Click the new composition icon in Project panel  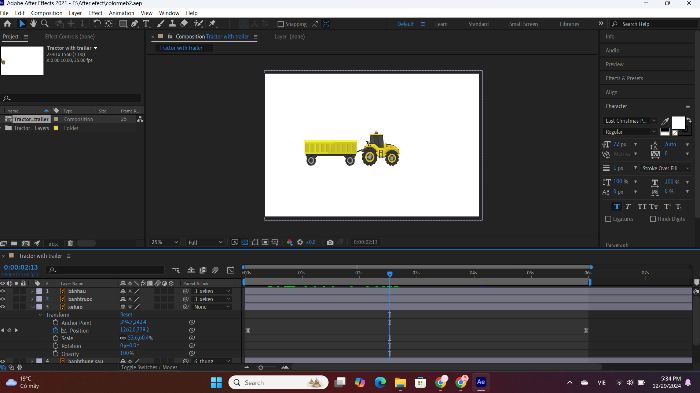[26, 243]
